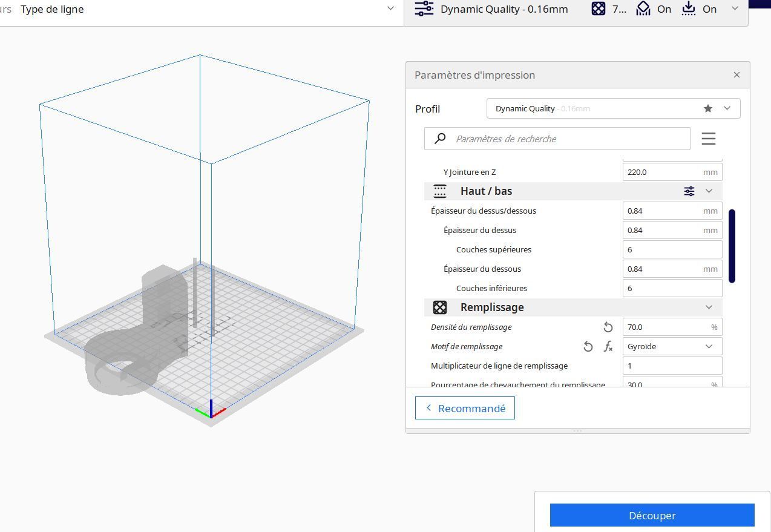Click the star icon in profile selector
Viewport: 771px width, 532px height.
click(x=708, y=108)
